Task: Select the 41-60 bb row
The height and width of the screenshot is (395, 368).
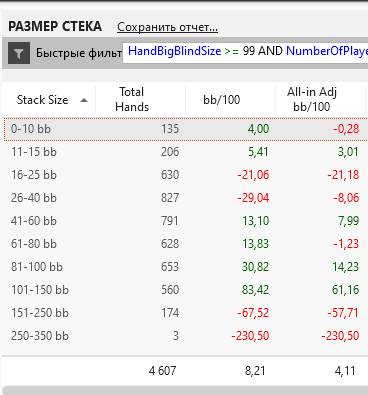Action: [x=185, y=221]
